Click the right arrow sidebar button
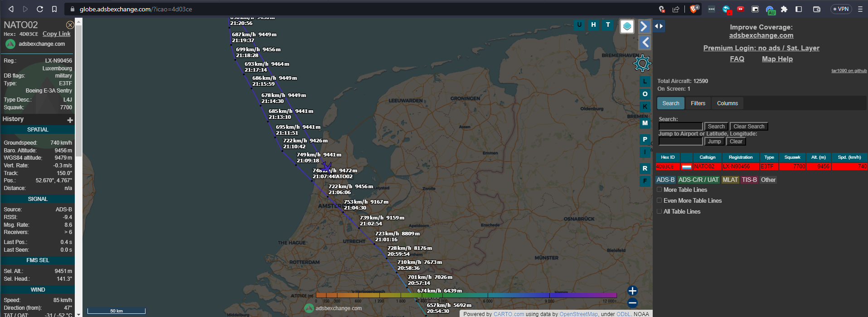 (x=644, y=26)
